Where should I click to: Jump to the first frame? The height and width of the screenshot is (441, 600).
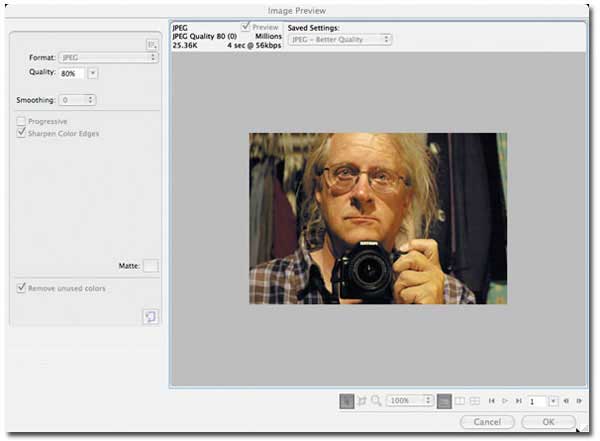pos(492,401)
